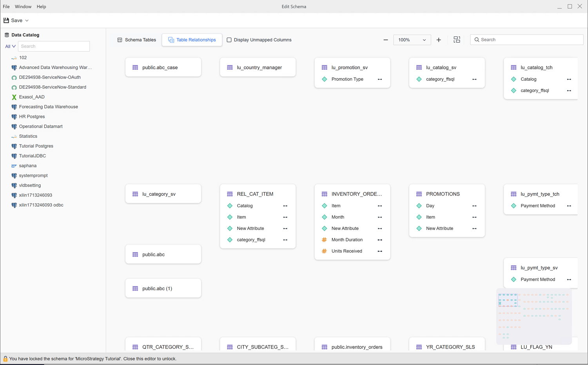Click the Save button
Viewport: 588px width, 365px height.
13,21
